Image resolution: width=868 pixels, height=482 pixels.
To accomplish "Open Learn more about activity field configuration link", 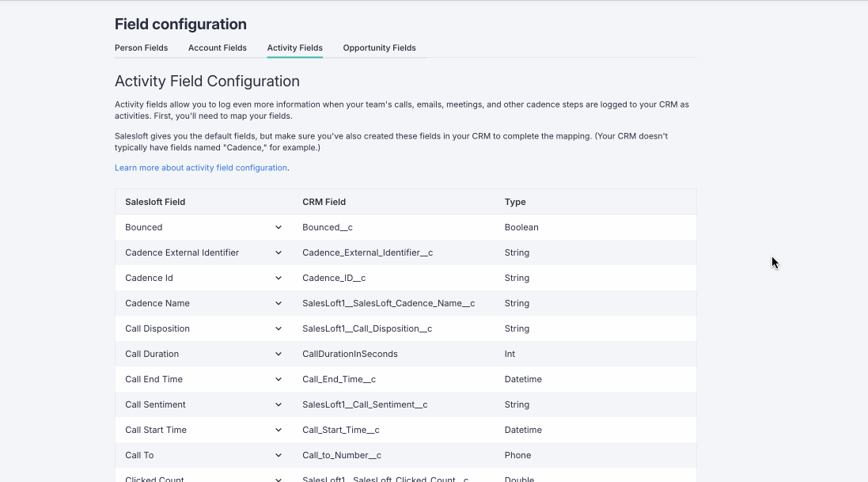I will pos(201,168).
